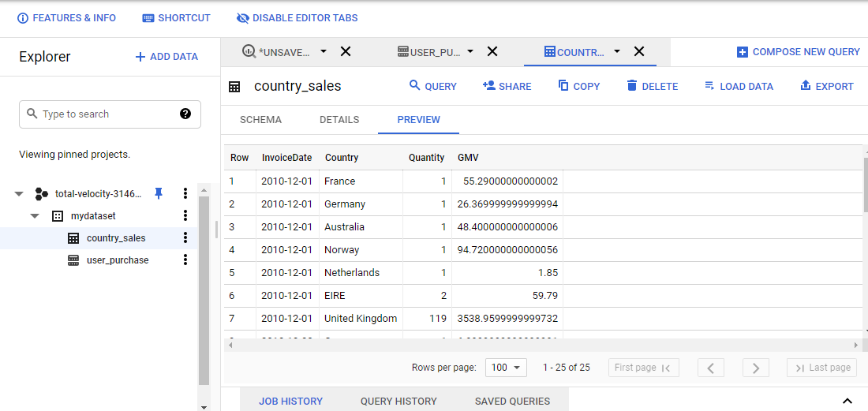This screenshot has height=411, width=868.
Task: Close the COUNTR... tab
Action: (x=639, y=51)
